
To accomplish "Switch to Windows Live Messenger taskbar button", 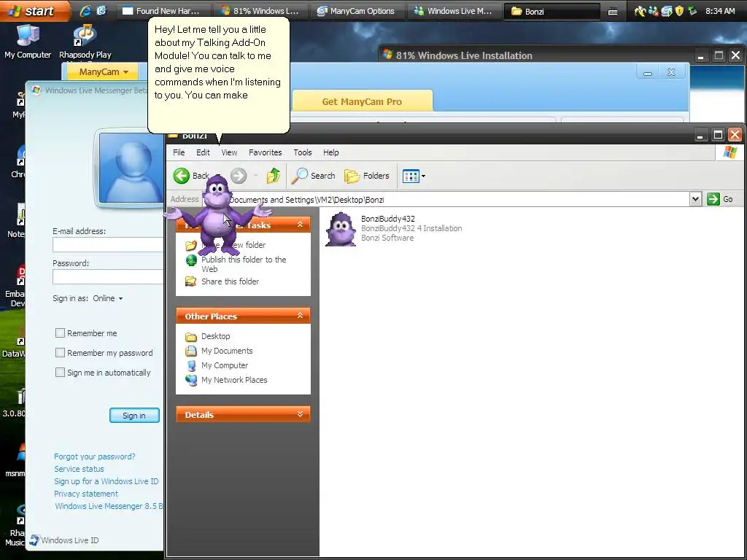I will coord(454,11).
